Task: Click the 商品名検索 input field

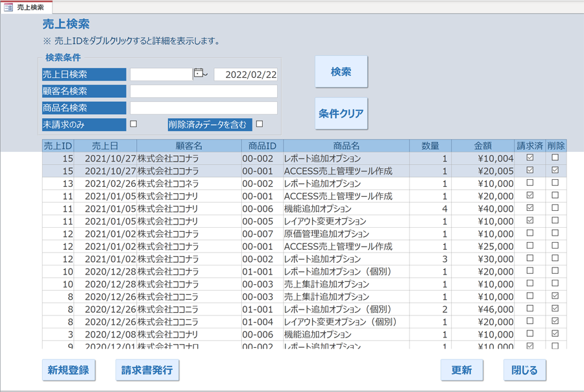Action: (x=204, y=108)
